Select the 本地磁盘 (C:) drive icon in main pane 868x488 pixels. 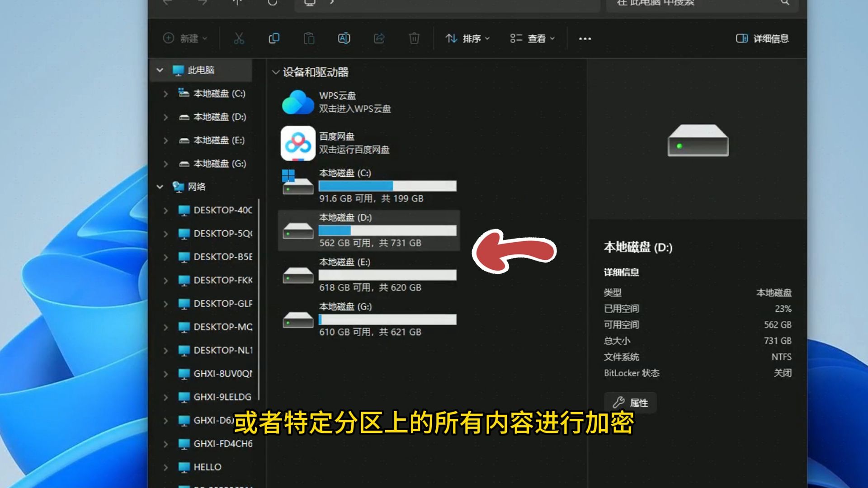(x=298, y=182)
